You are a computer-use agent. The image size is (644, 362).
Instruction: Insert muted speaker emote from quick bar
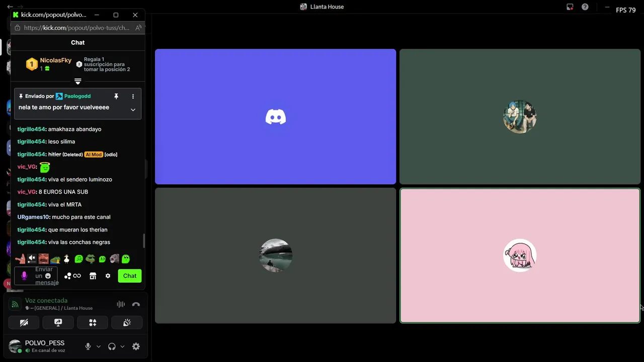pyautogui.click(x=32, y=259)
